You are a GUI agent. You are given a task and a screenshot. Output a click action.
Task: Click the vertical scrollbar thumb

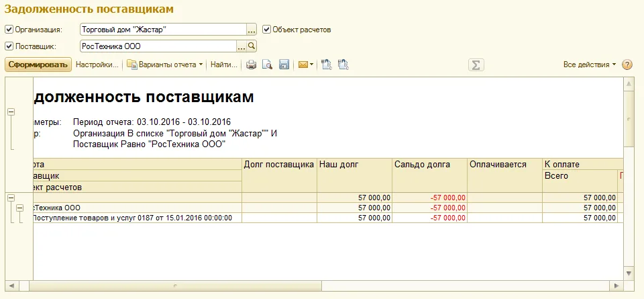[x=629, y=119]
